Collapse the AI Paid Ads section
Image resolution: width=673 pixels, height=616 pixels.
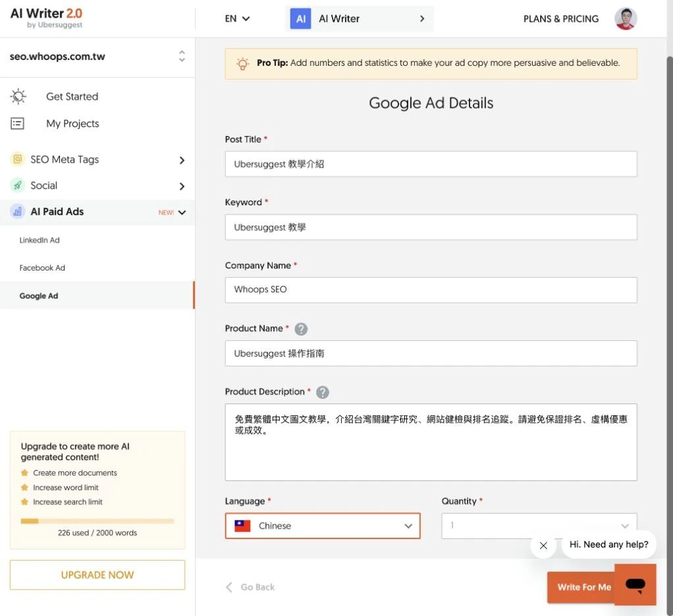tap(182, 213)
